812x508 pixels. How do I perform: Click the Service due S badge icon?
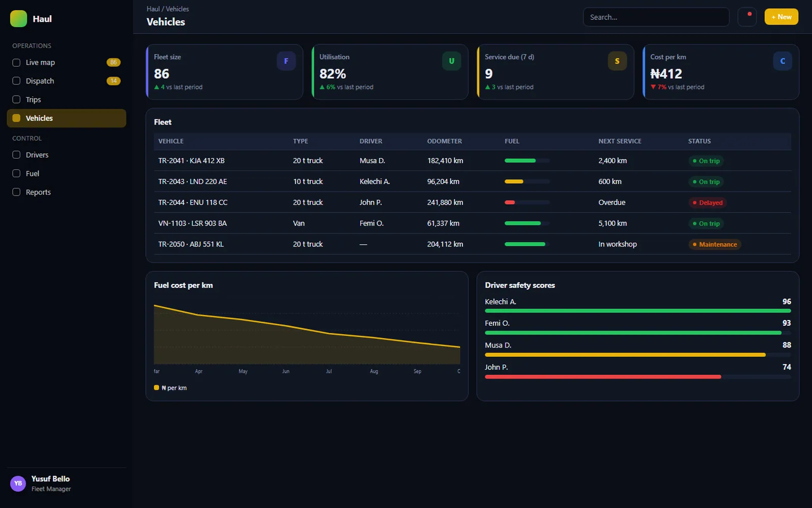tap(617, 61)
